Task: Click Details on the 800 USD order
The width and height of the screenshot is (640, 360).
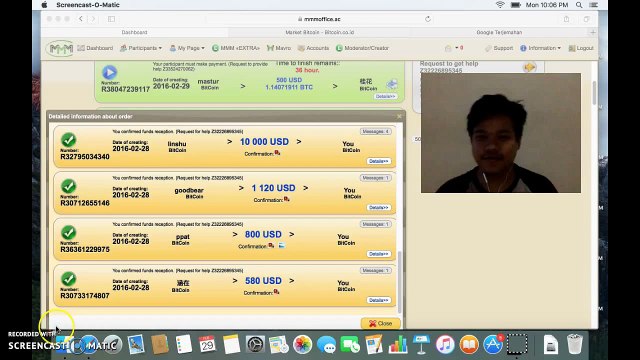Action: 378,254
